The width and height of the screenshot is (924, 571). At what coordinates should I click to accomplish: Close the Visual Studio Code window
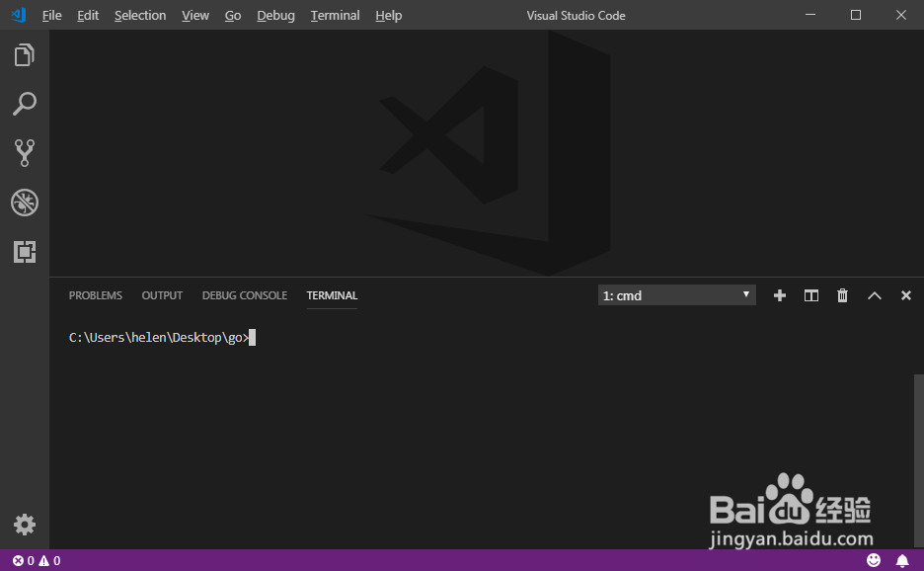click(x=901, y=15)
